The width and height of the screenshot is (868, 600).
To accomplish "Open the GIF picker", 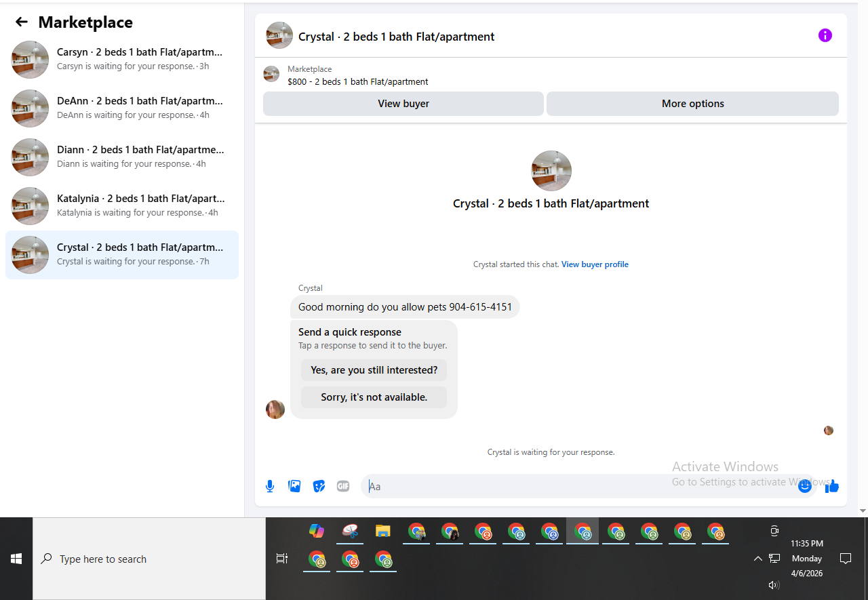I will [343, 486].
